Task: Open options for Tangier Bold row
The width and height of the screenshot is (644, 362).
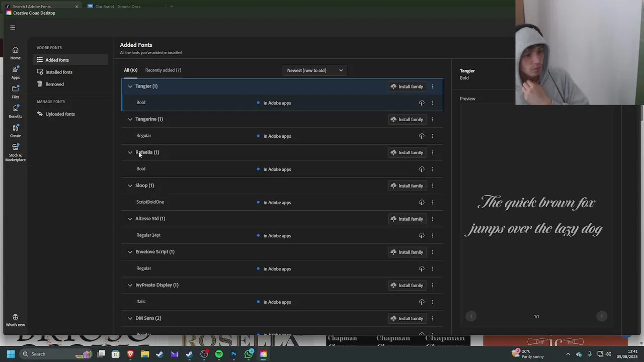Action: [x=432, y=103]
